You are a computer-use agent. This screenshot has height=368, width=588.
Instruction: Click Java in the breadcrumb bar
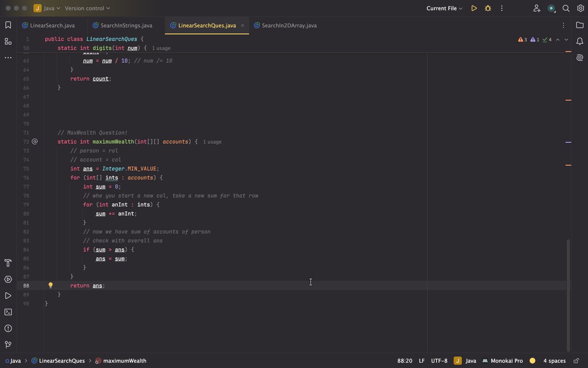pyautogui.click(x=13, y=361)
